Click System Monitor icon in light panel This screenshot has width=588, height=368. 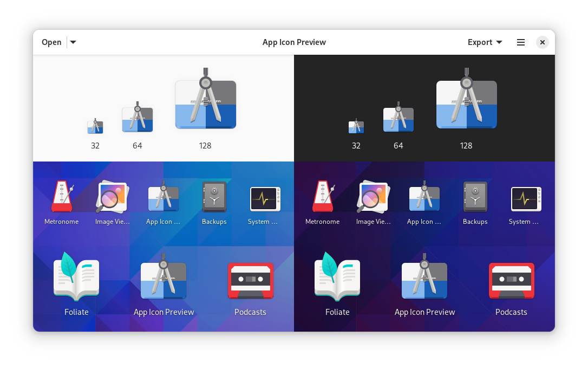[265, 199]
